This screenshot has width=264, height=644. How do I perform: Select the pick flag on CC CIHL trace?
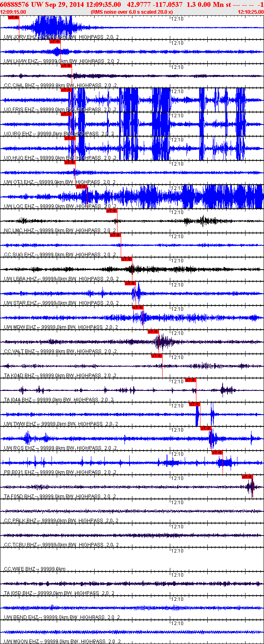[66, 66]
